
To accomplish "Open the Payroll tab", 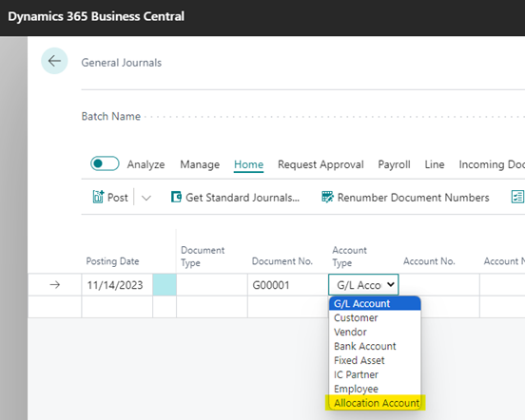I will (x=394, y=164).
